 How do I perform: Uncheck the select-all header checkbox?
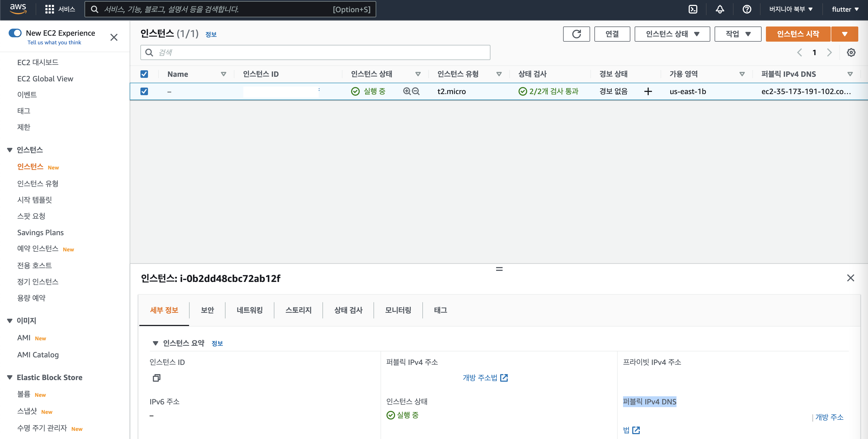click(144, 74)
